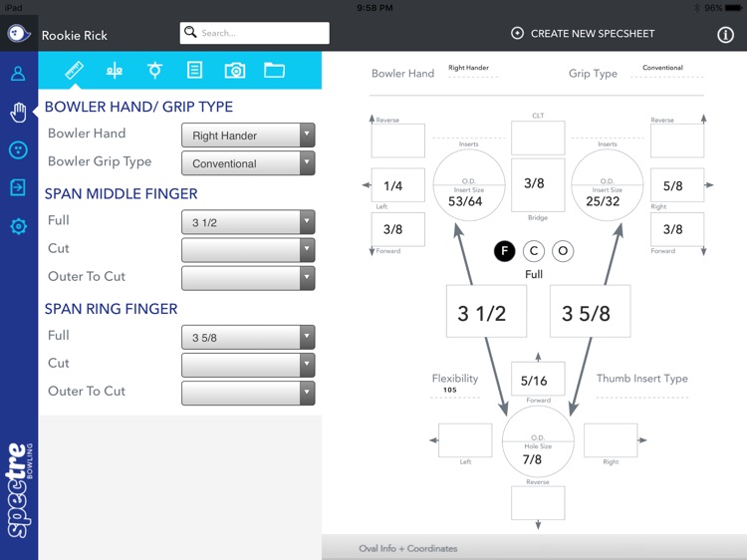747x560 pixels.
Task: Focus the Search input field
Action: point(254,33)
